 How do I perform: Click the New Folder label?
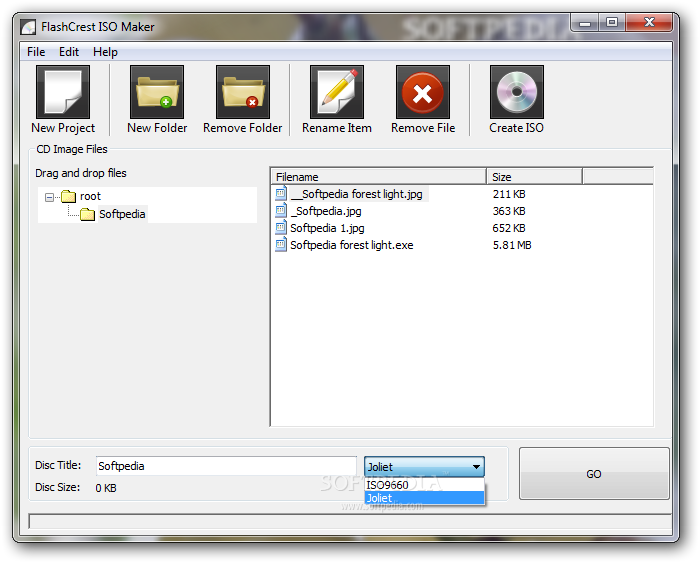point(157,128)
